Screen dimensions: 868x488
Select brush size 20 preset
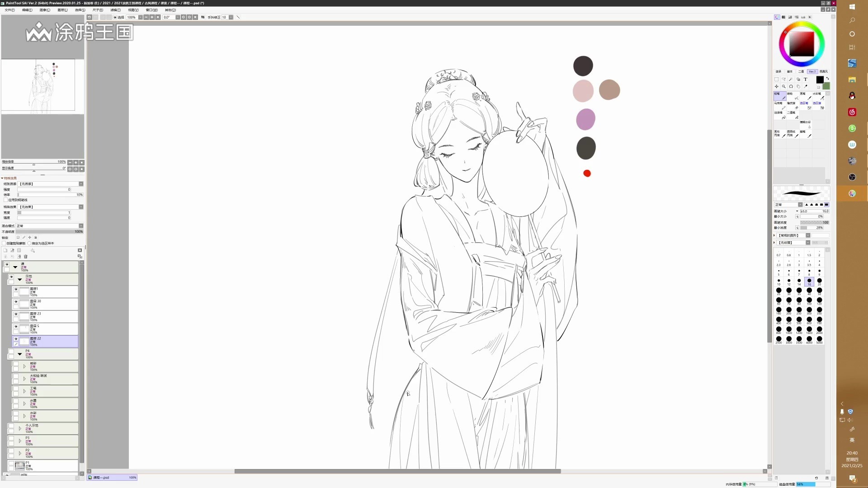pyautogui.click(x=819, y=281)
